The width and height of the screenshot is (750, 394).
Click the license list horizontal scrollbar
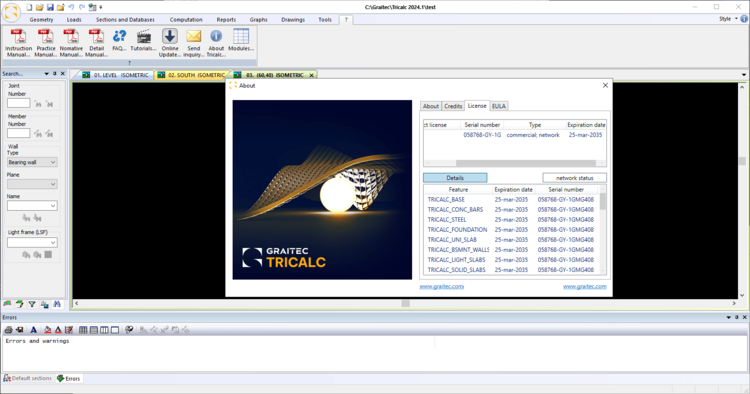point(515,163)
